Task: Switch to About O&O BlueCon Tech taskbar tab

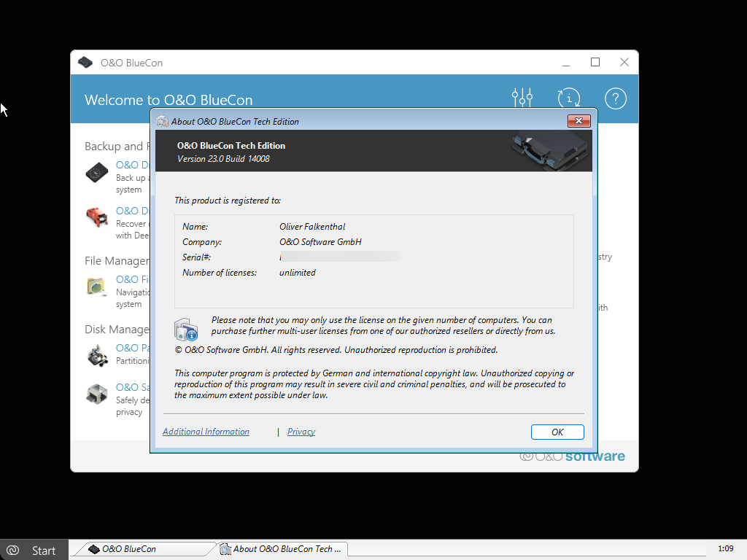Action: (282, 549)
